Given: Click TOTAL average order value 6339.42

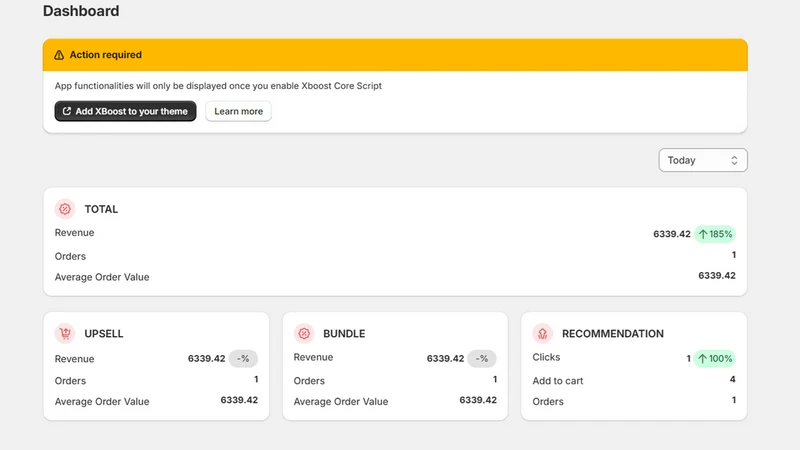Looking at the screenshot, I should click(717, 276).
